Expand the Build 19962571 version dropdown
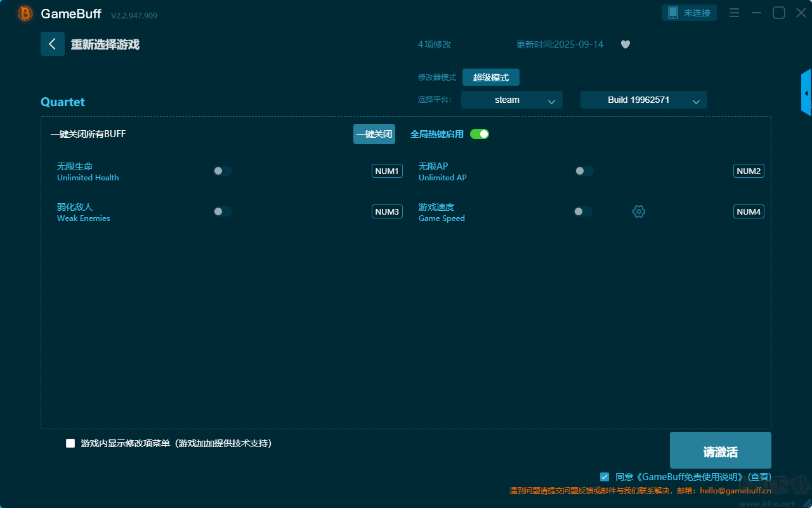Viewport: 812px width, 508px height. click(643, 100)
